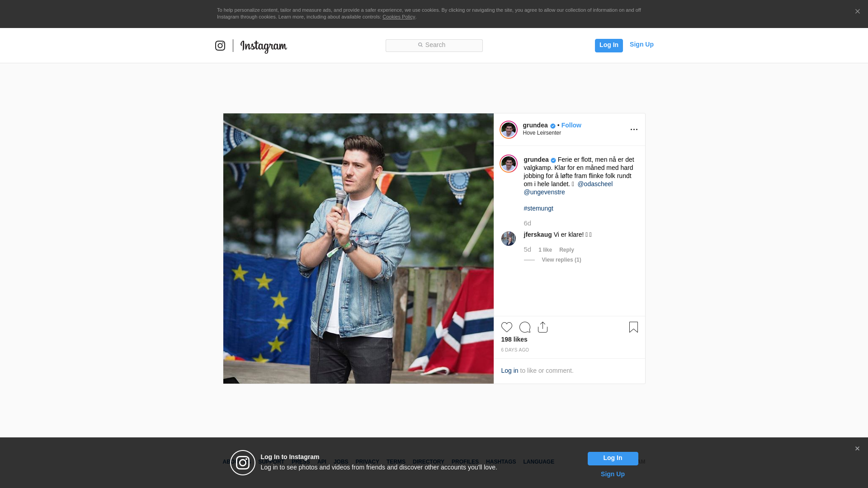This screenshot has height=488, width=868.
Task: Click Reply under jferskaug's comment
Action: click(x=566, y=250)
